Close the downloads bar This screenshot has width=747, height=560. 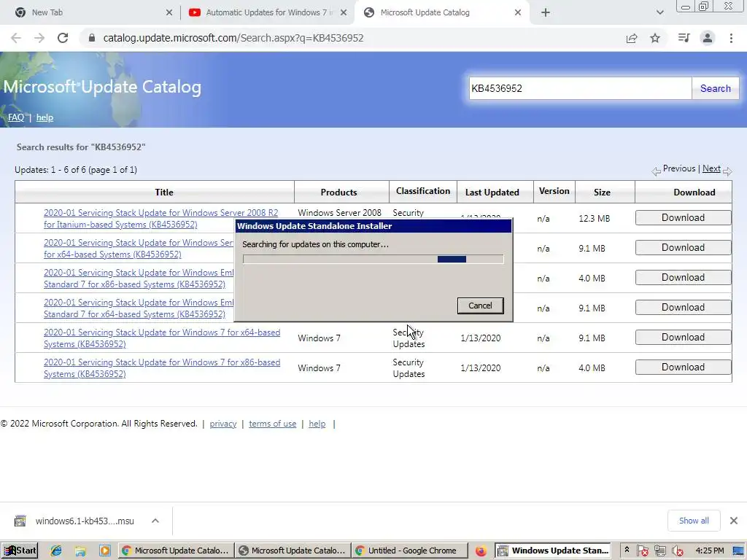(734, 521)
